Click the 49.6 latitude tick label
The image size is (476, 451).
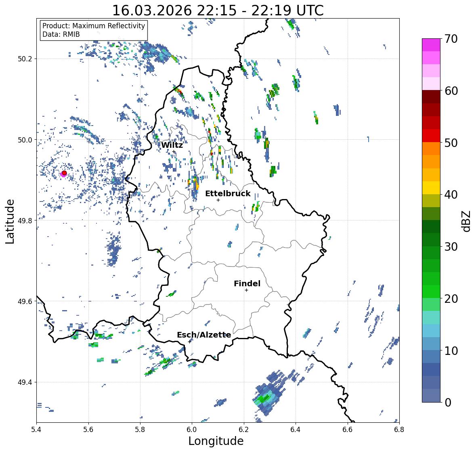(25, 301)
